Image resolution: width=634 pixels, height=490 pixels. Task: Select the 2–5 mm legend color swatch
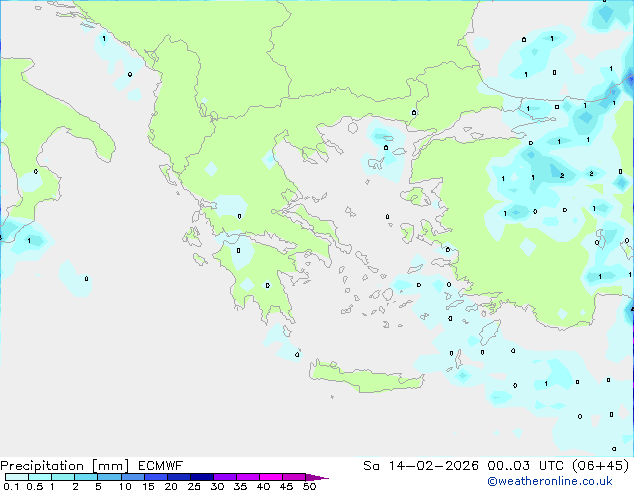86,477
